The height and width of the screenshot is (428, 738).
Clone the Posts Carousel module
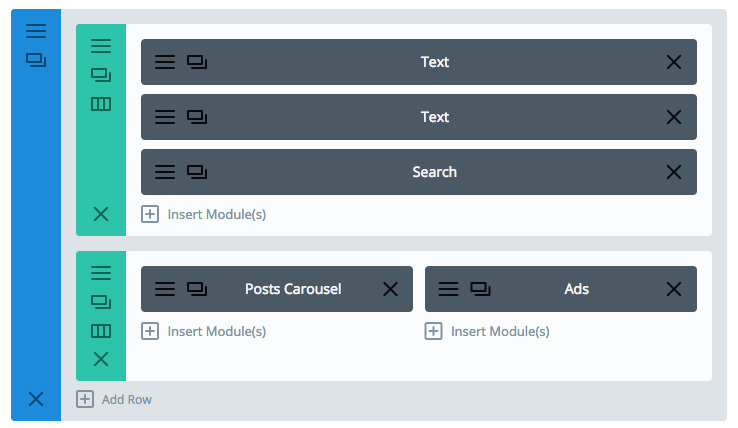(x=197, y=289)
